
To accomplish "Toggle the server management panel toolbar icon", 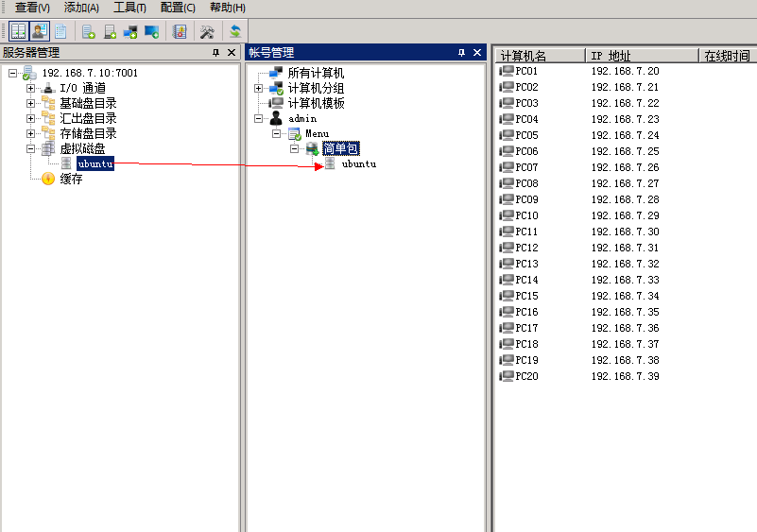I will pyautogui.click(x=18, y=31).
